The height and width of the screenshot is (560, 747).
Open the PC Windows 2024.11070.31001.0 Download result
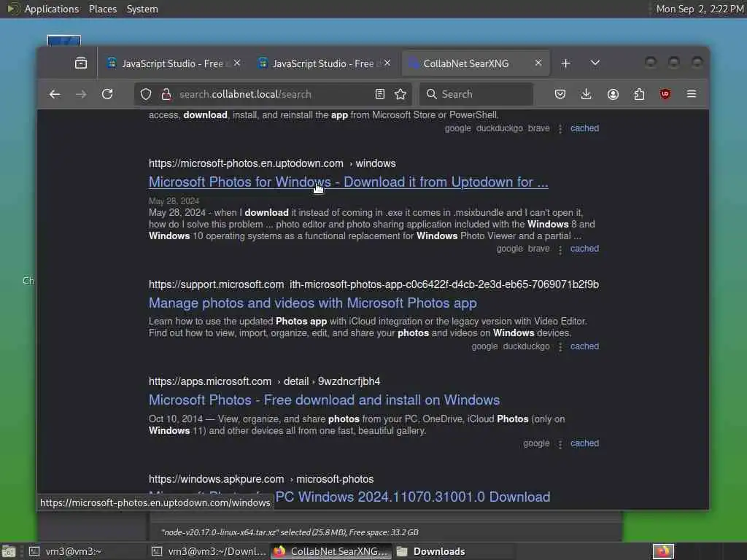[413, 497]
